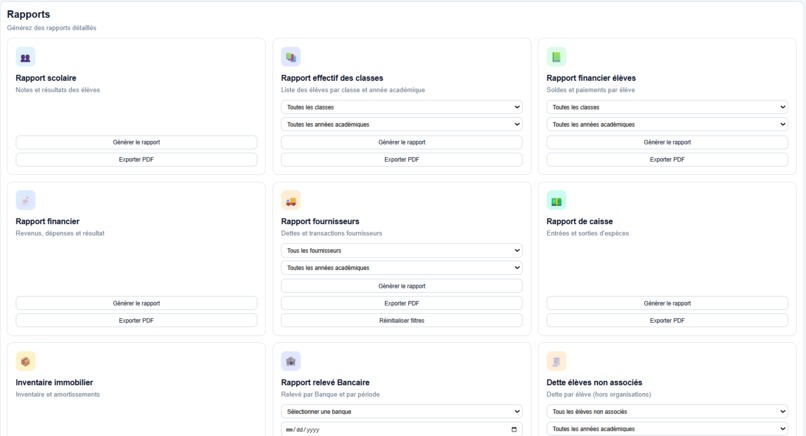The width and height of the screenshot is (806, 436).
Task: Open the calendar picker icon in date field
Action: pyautogui.click(x=514, y=429)
